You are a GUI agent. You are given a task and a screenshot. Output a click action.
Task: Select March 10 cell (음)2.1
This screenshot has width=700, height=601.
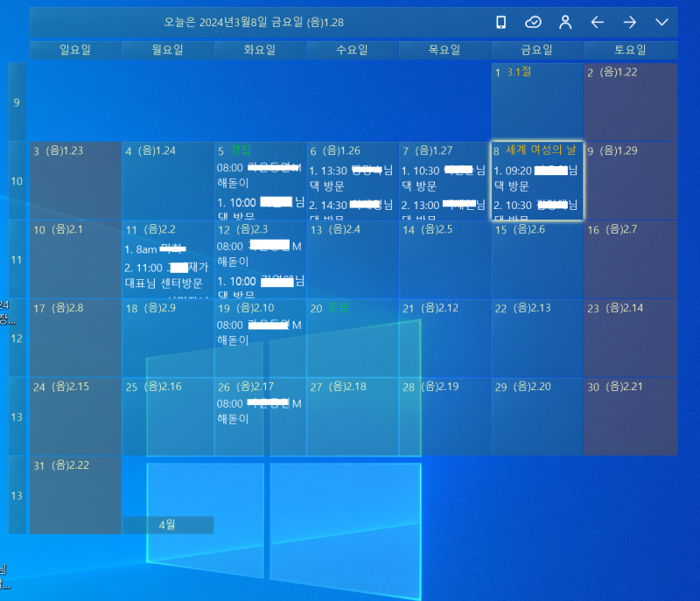coord(75,259)
